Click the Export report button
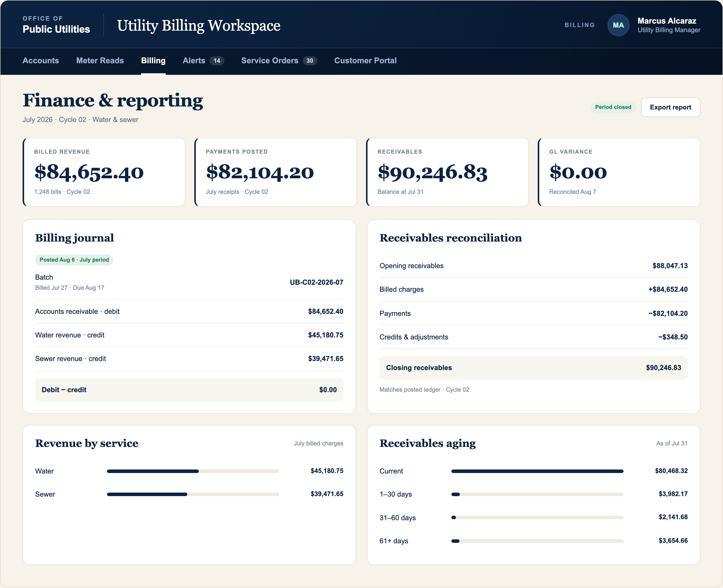723x588 pixels. point(670,107)
